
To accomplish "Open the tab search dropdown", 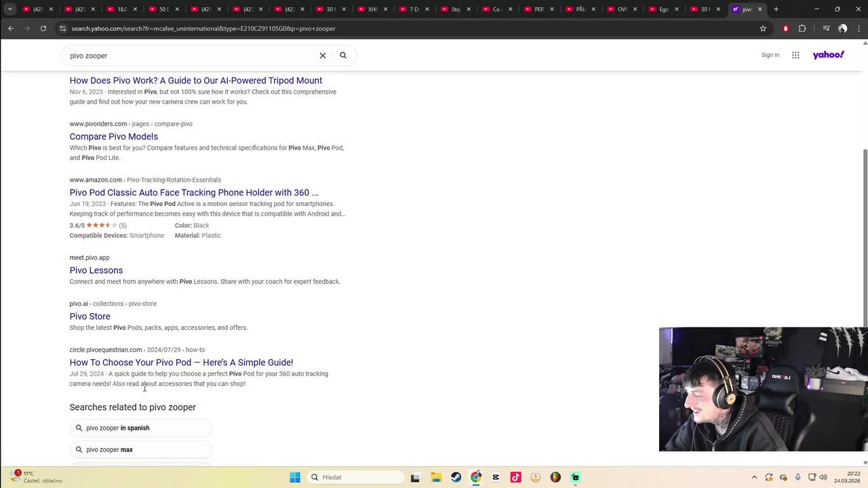I will click(9, 9).
